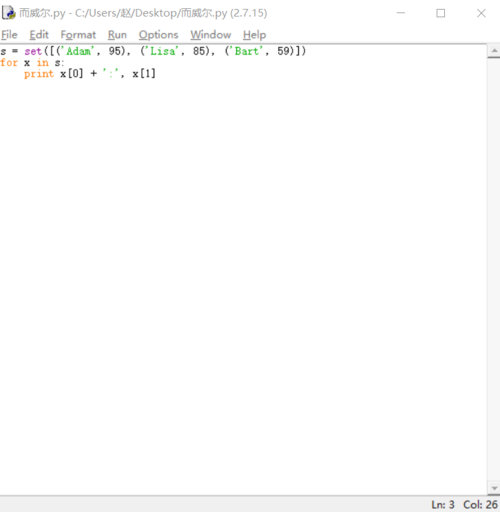Open the Run menu
This screenshot has width=500, height=512.
pos(117,35)
